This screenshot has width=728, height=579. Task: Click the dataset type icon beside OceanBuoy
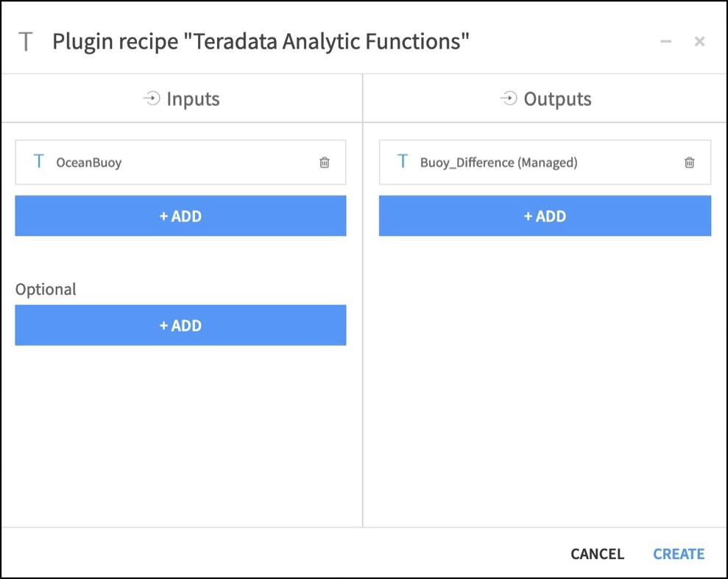coord(38,162)
